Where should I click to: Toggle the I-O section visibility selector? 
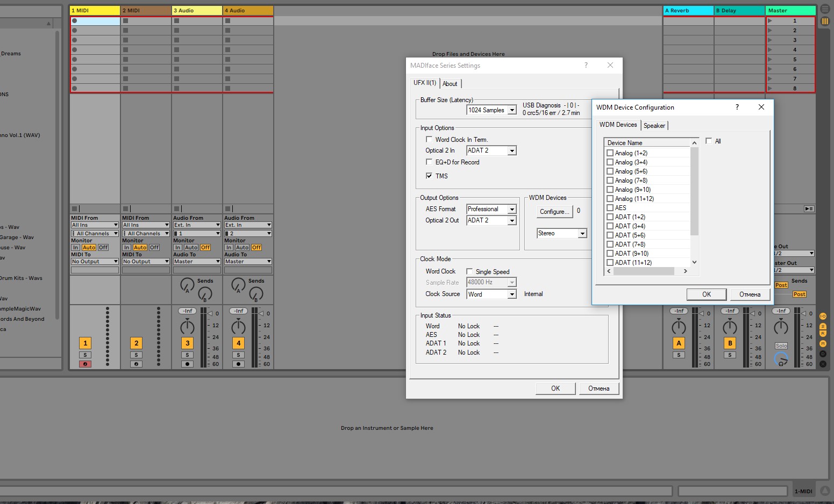823,316
